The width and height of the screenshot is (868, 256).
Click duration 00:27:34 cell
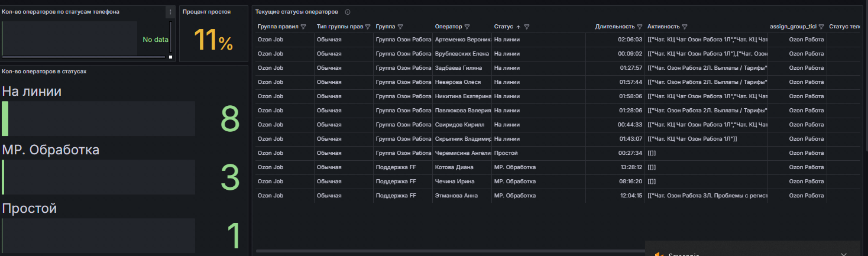[x=615, y=153]
